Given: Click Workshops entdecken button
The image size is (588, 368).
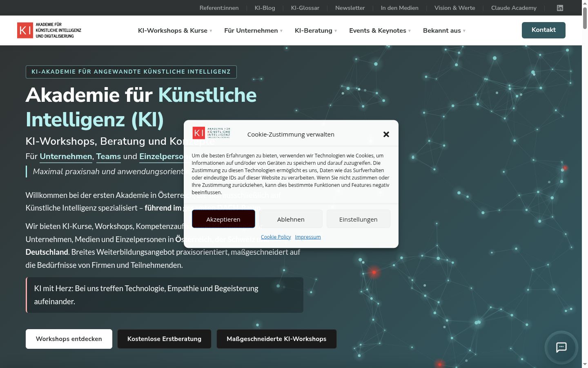Looking at the screenshot, I should pyautogui.click(x=69, y=339).
